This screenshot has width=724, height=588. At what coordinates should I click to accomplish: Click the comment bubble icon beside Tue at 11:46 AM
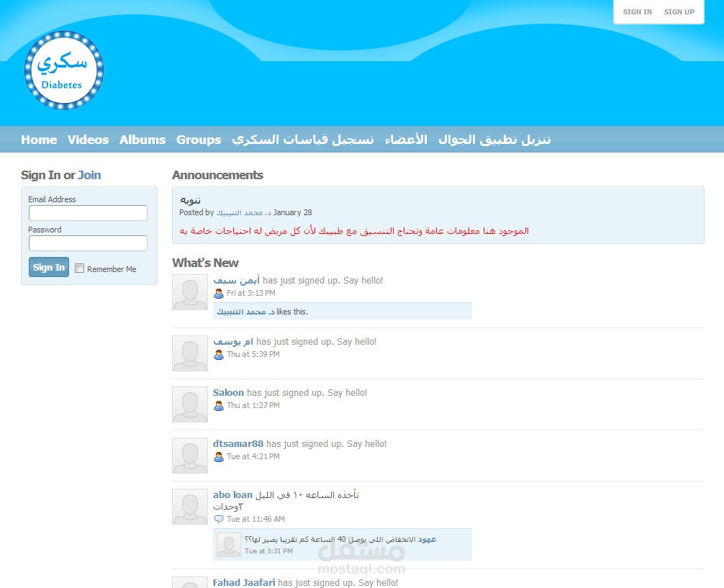[x=219, y=519]
